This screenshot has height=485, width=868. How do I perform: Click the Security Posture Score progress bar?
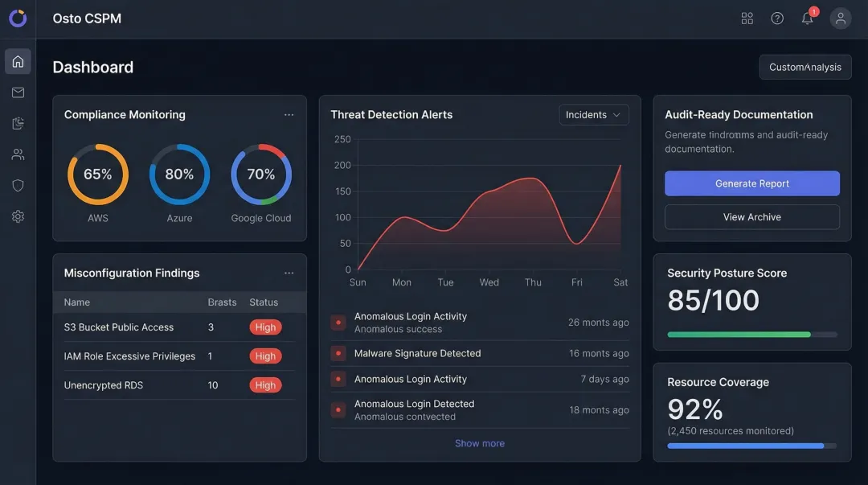click(751, 334)
